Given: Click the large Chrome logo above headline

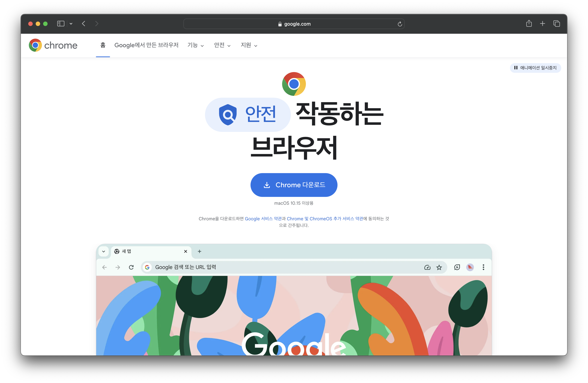Looking at the screenshot, I should 294,84.
